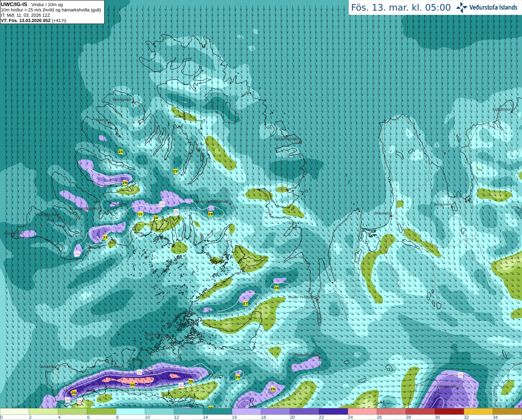522x420 pixels.
Task: Click the yellow gust marker '31'
Action: pyautogui.click(x=140, y=214)
